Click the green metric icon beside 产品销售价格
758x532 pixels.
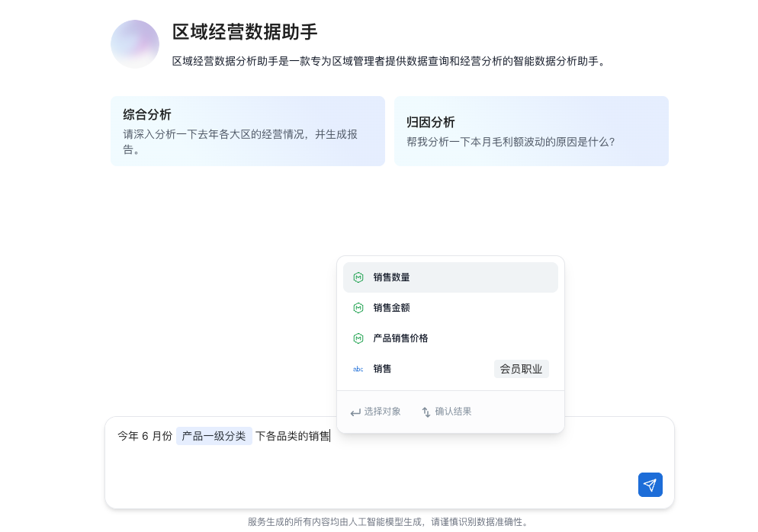pos(358,338)
